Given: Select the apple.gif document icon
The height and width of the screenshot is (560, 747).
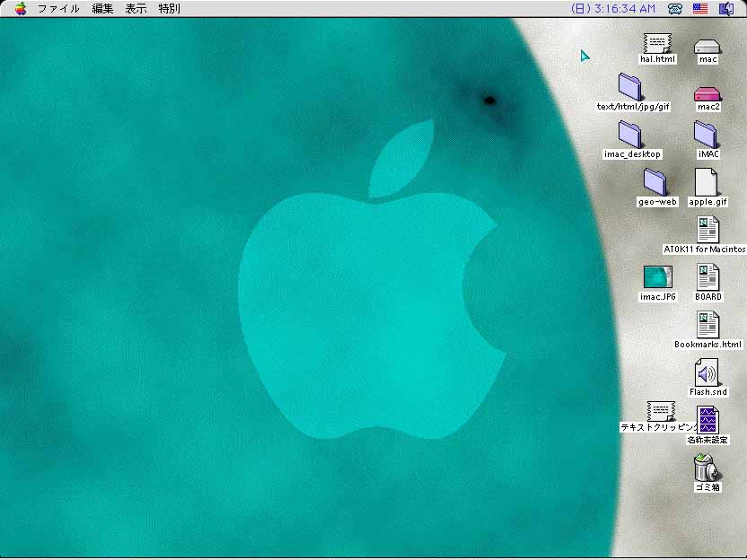Looking at the screenshot, I should pos(706,182).
